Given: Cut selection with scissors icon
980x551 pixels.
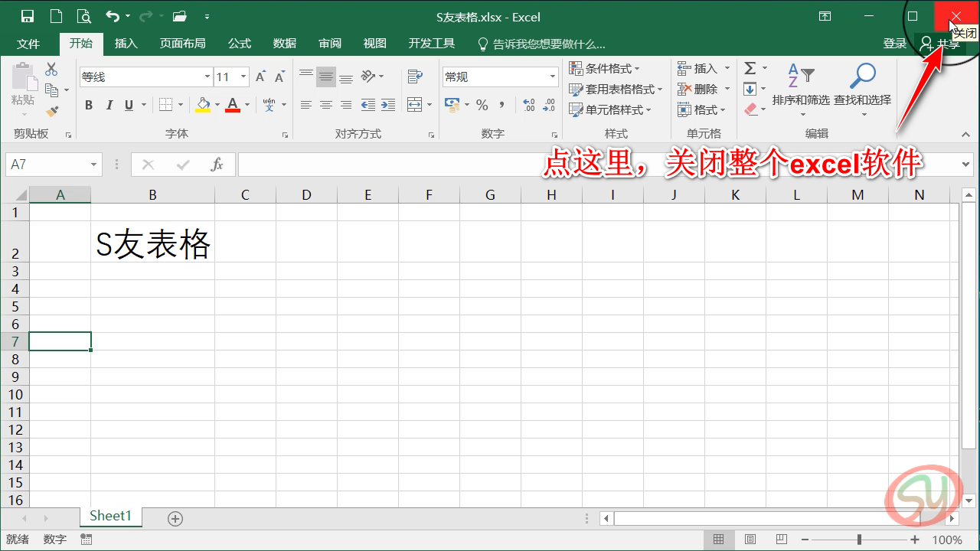Looking at the screenshot, I should (51, 70).
